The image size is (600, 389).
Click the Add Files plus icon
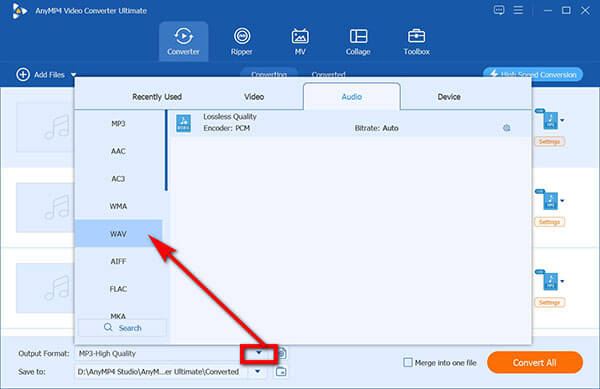click(x=23, y=75)
